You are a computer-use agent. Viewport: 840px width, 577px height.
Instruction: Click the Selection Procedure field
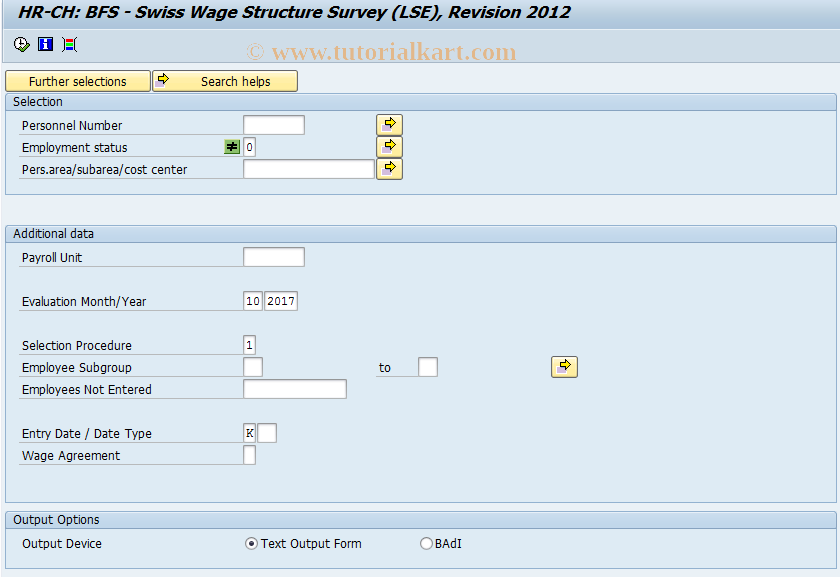tap(249, 345)
